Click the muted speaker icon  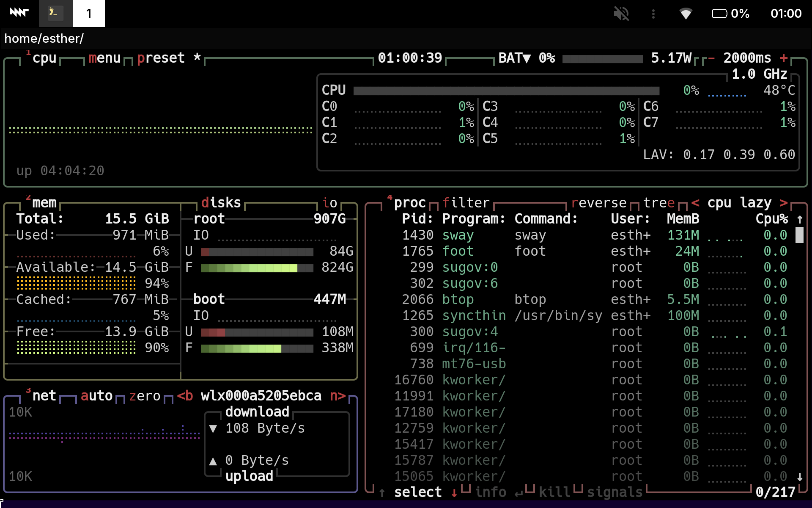click(621, 14)
